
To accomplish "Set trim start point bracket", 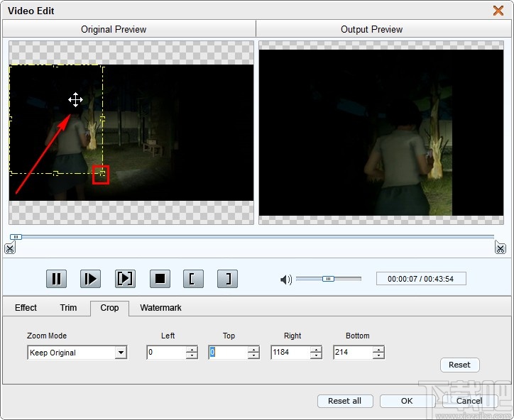I will [192, 279].
